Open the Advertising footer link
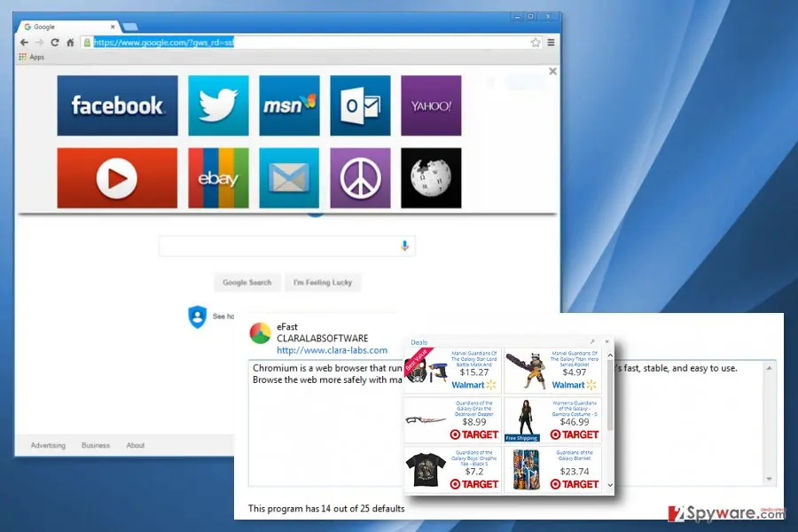The width and height of the screenshot is (798, 532). (49, 445)
